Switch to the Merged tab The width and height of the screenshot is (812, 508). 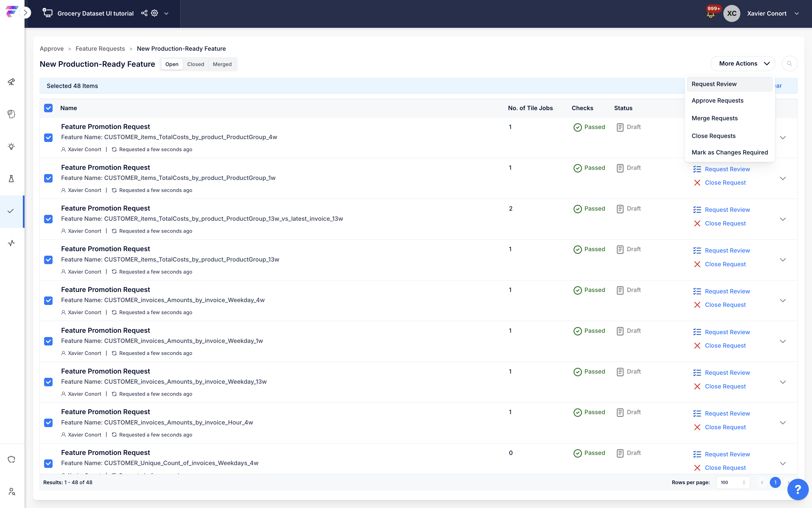[222, 64]
